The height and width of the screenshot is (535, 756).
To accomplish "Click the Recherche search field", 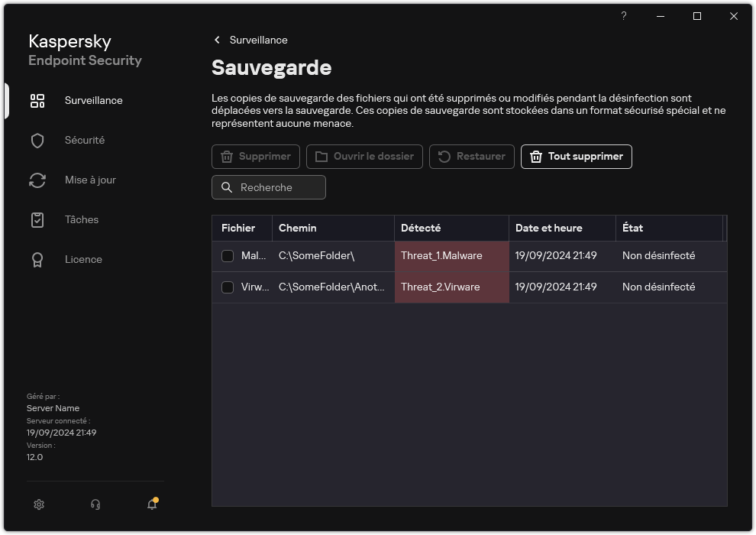I will pos(269,187).
